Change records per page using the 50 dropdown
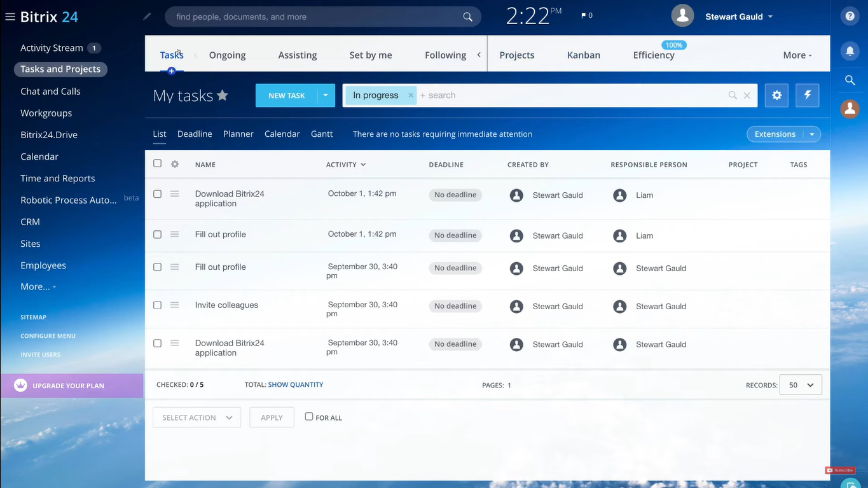The height and width of the screenshot is (488, 868). [800, 384]
